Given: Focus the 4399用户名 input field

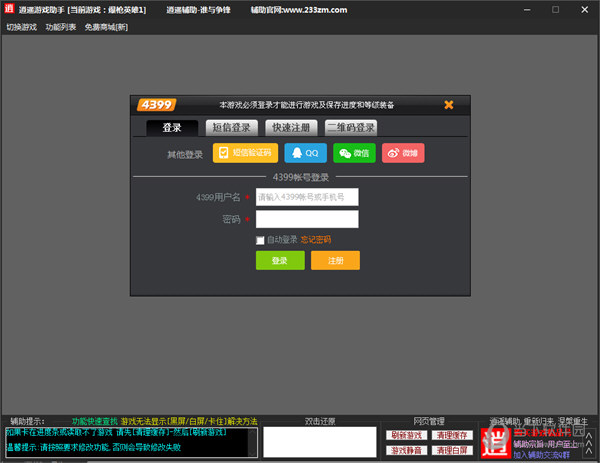Looking at the screenshot, I should point(307,197).
